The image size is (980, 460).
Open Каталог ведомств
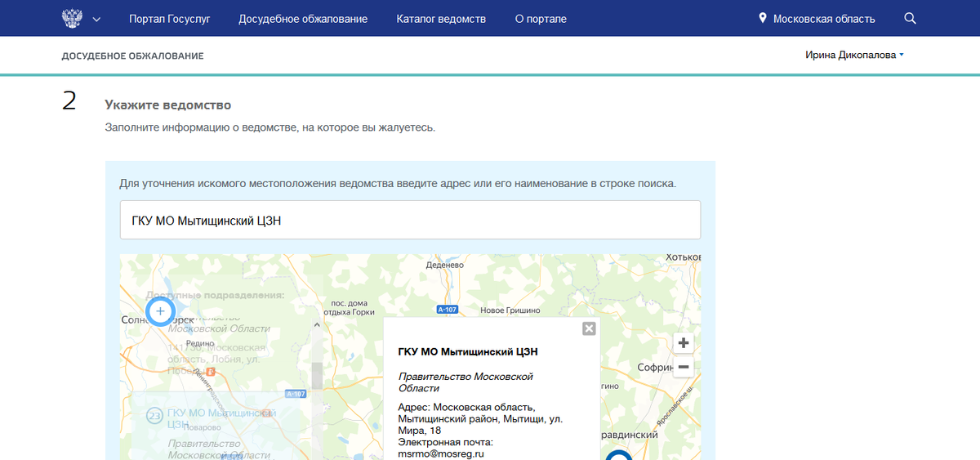[x=441, y=19]
